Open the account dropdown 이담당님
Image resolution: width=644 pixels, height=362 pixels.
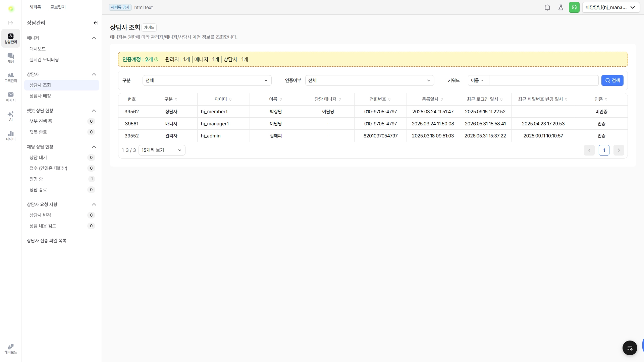(x=610, y=7)
